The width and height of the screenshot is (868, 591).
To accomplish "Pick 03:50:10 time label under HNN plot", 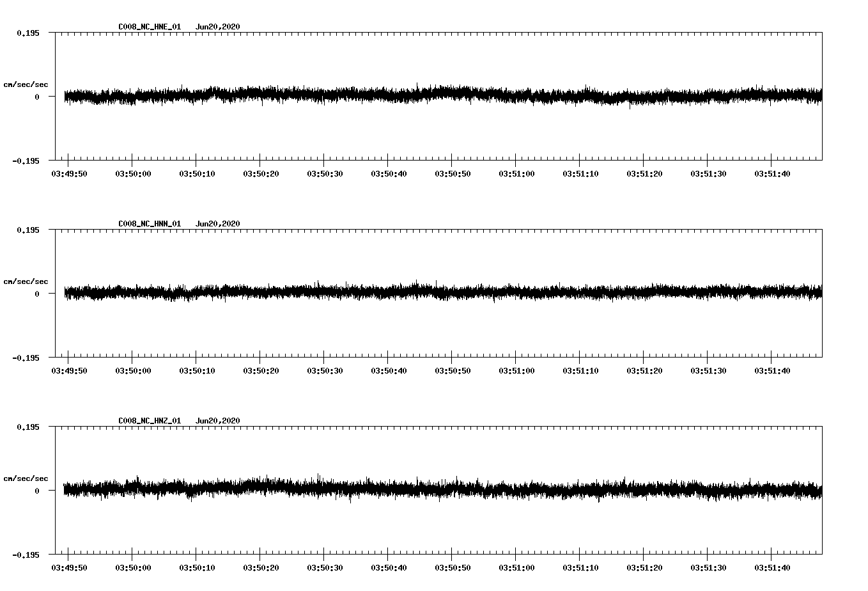I will tap(197, 371).
